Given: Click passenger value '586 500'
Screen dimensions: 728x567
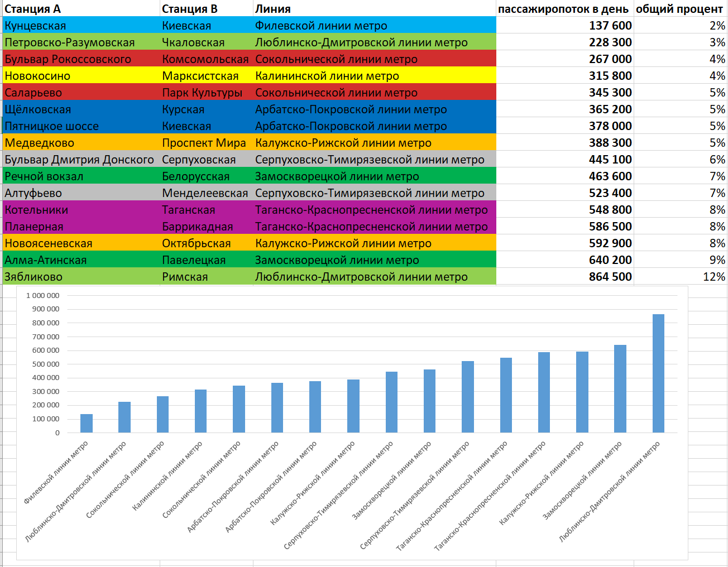Looking at the screenshot, I should point(564,226).
